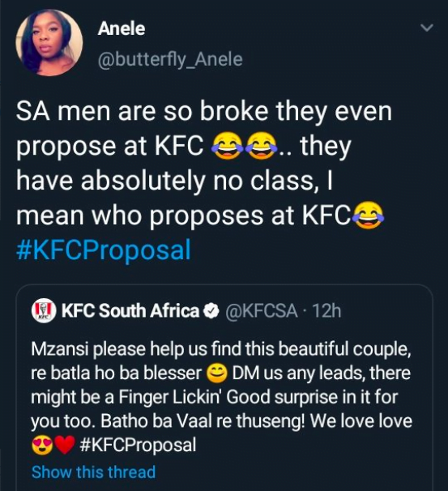Screen dimensions: 448x491
Task: Open the @KFCSA handle
Action: (x=262, y=311)
